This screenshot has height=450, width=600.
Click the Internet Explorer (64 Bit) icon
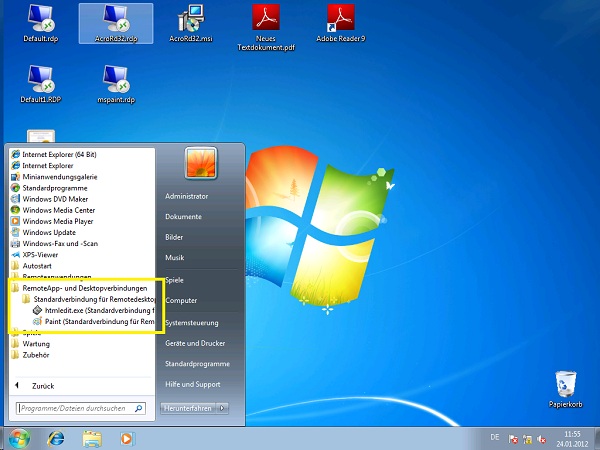coord(15,154)
